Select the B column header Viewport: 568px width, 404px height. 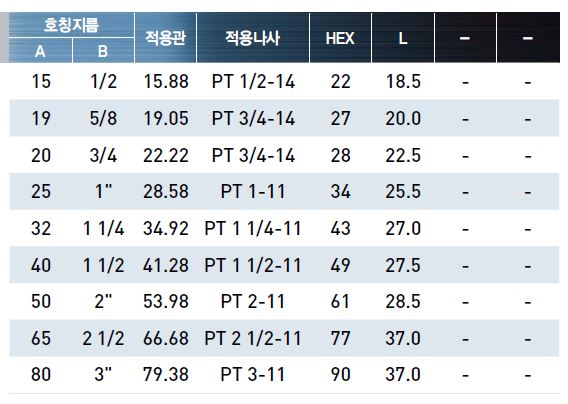pyautogui.click(x=103, y=51)
